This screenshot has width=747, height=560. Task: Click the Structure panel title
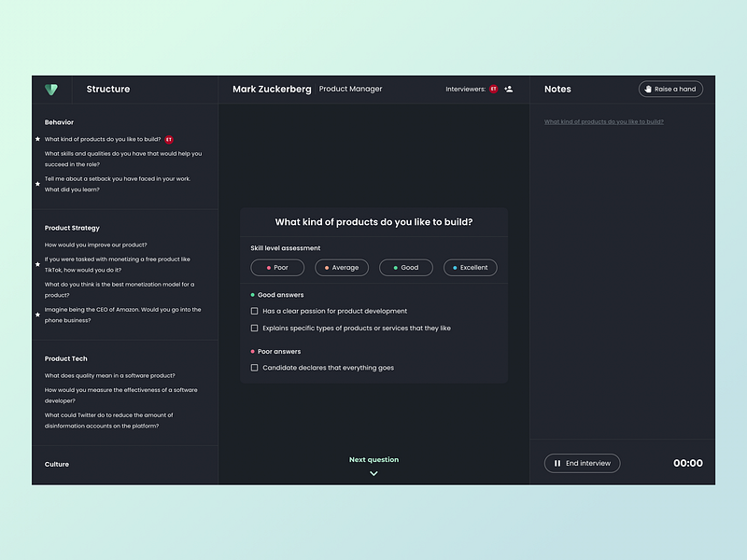click(x=108, y=89)
